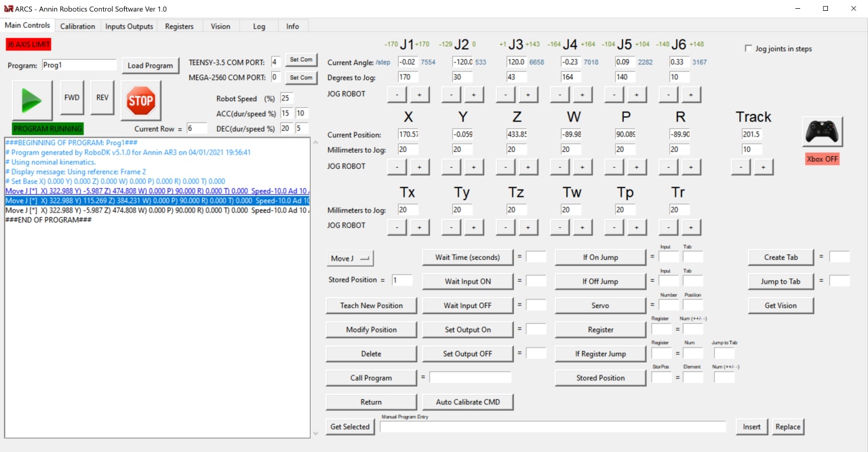
Task: Jog Track in the positive direction
Action: (x=764, y=167)
